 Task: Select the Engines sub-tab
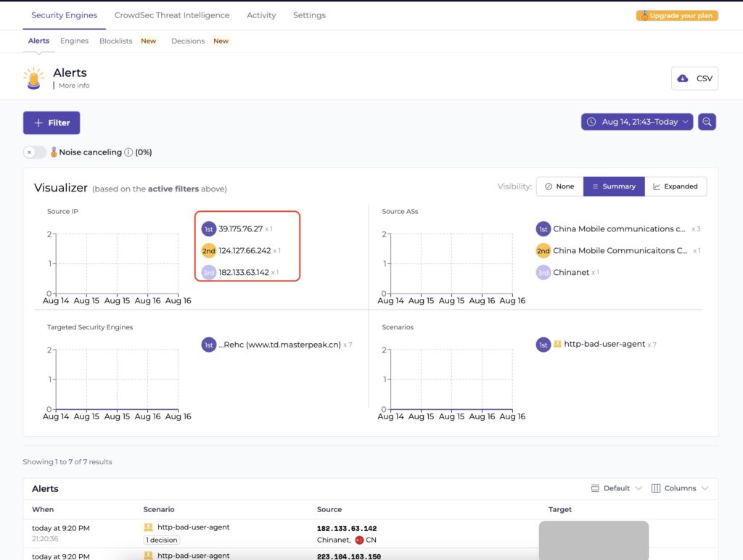pos(75,41)
